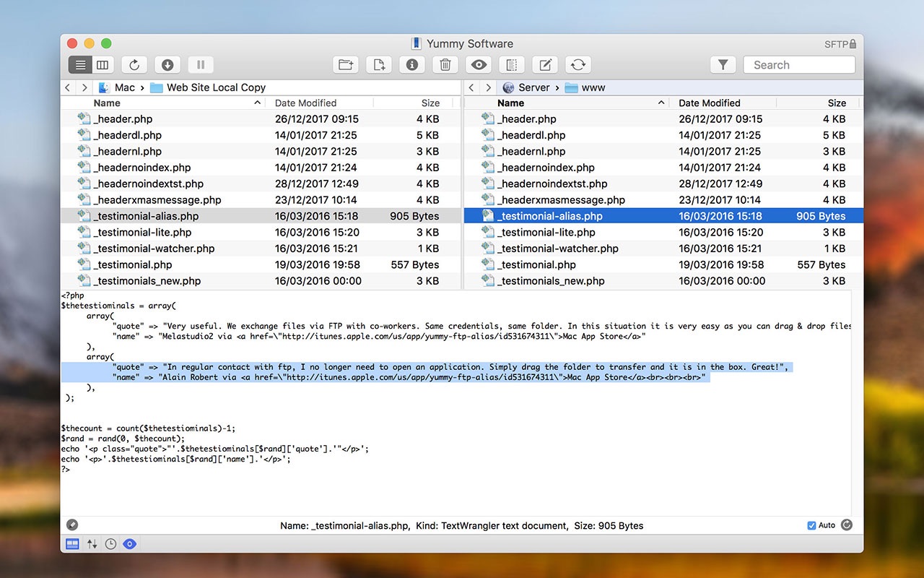The image size is (924, 578).
Task: Click the Web Site Local Copy path folder
Action: (x=209, y=87)
